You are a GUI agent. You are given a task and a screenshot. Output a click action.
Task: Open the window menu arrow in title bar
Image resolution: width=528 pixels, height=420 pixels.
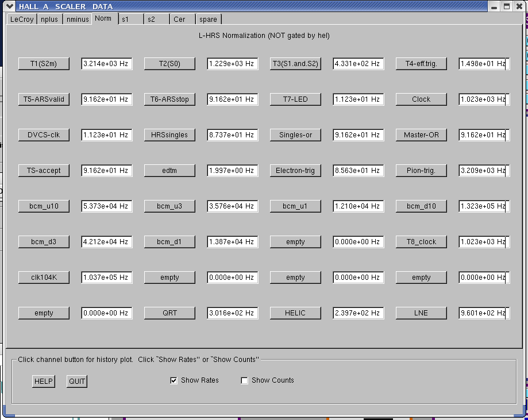(10, 6)
